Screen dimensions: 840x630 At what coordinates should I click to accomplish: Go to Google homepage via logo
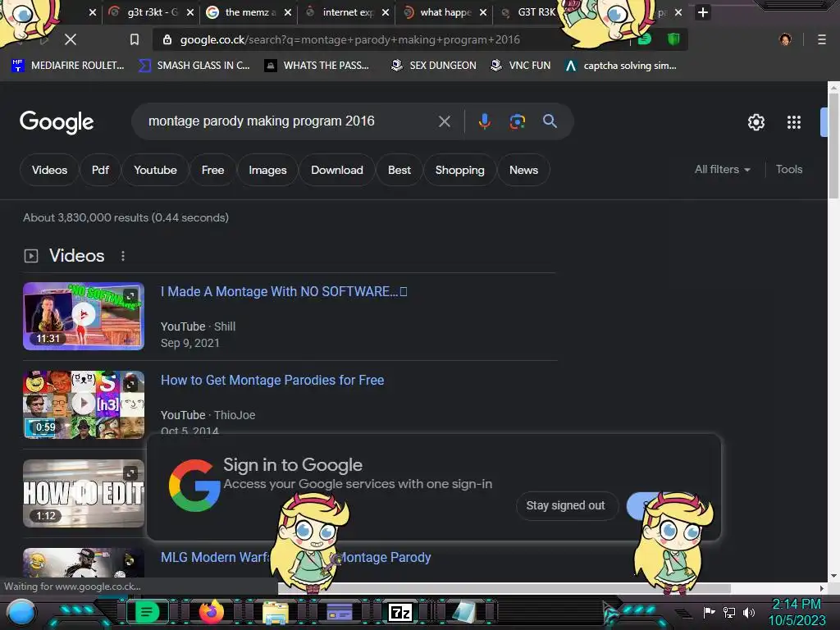tap(57, 122)
